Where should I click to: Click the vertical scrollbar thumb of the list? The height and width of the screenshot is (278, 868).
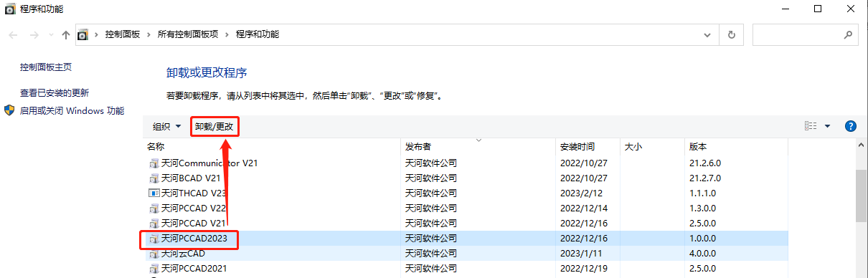pos(862,195)
